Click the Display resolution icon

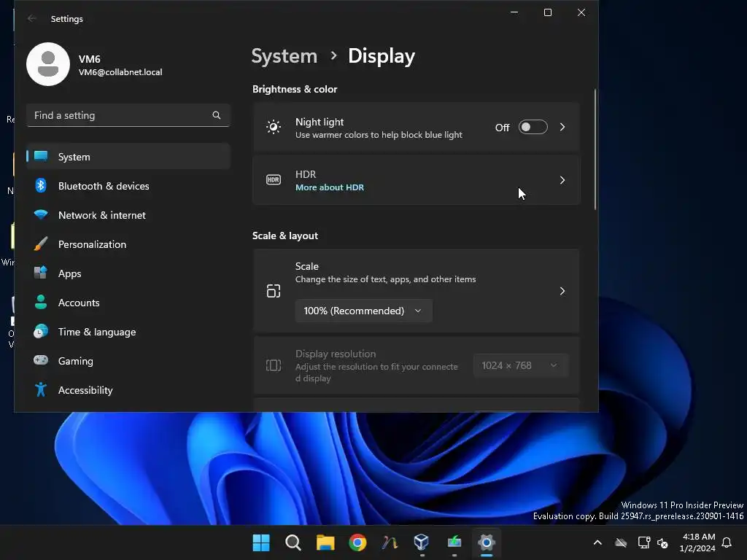[x=274, y=366]
